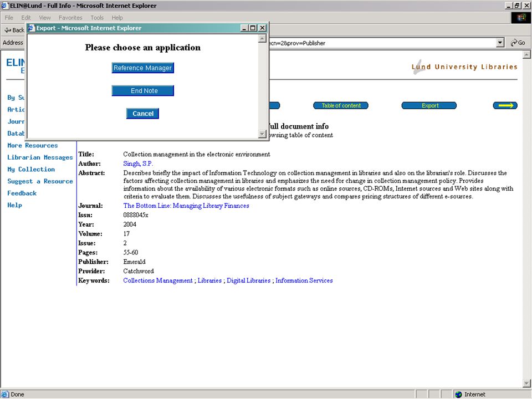Click the Export button on the page

click(x=429, y=105)
